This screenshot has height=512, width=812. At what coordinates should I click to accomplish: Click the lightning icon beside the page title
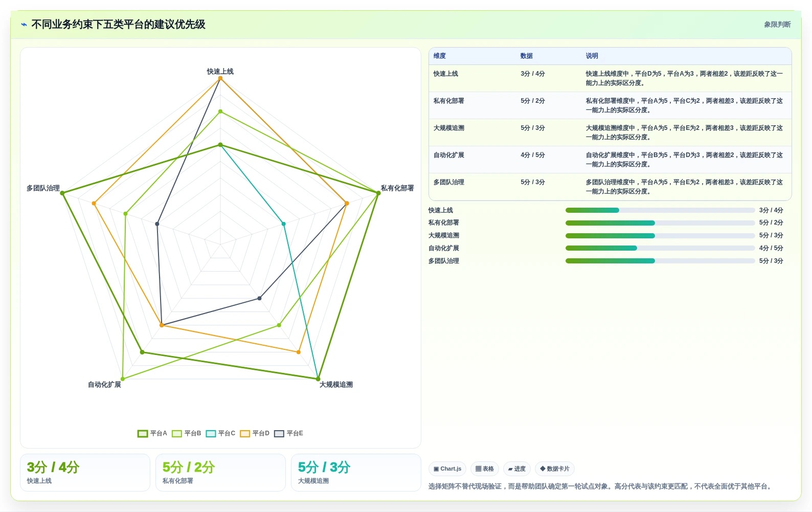pos(24,25)
